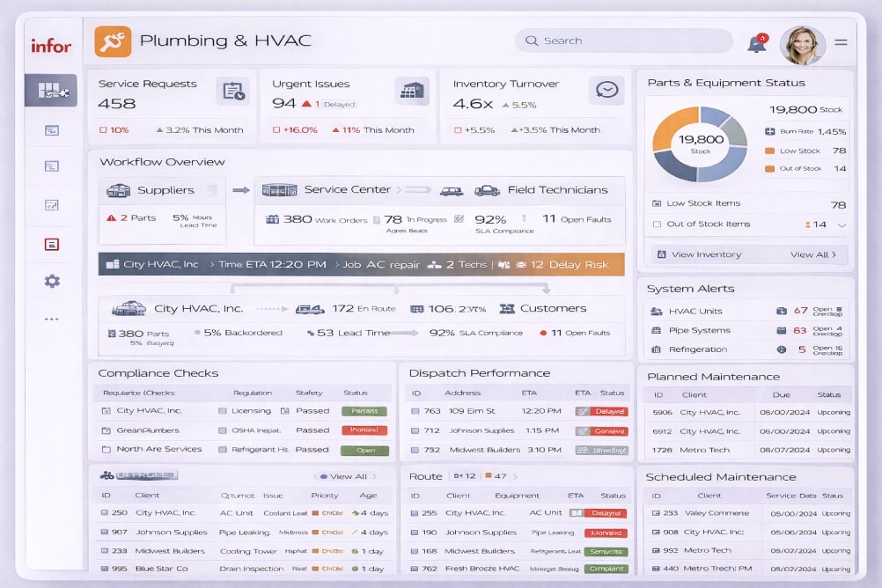Image resolution: width=882 pixels, height=588 pixels.
Task: Open the settings gear in sidebar
Action: (52, 282)
